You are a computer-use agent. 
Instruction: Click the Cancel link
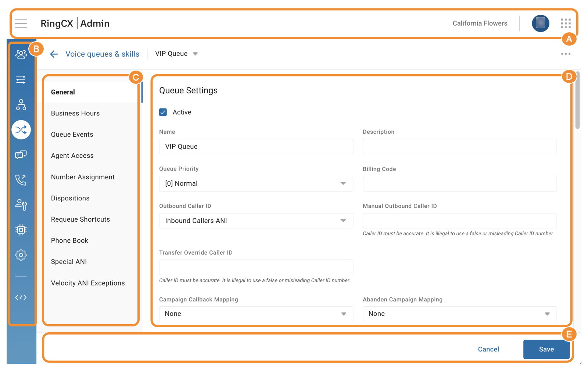click(x=488, y=349)
